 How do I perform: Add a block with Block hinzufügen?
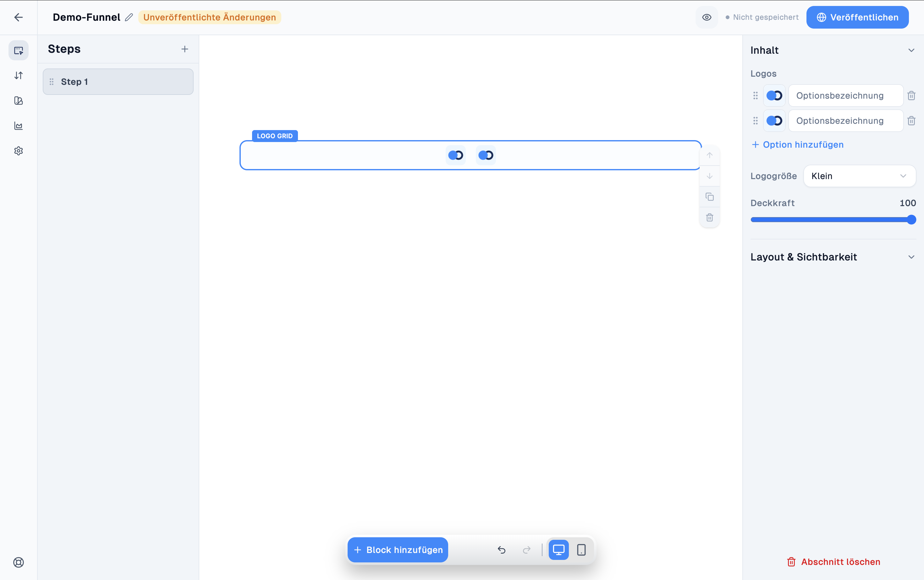tap(398, 550)
